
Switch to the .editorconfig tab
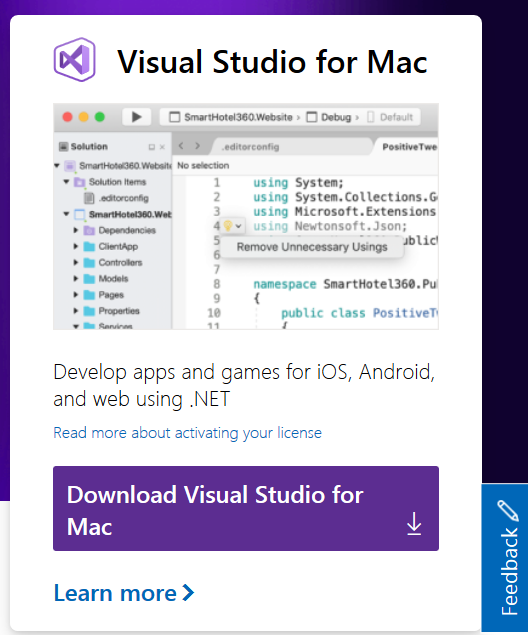(x=250, y=147)
